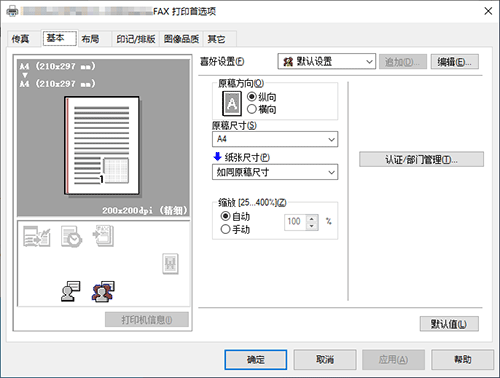
Task: Click the single user printer view icon
Action: click(71, 291)
